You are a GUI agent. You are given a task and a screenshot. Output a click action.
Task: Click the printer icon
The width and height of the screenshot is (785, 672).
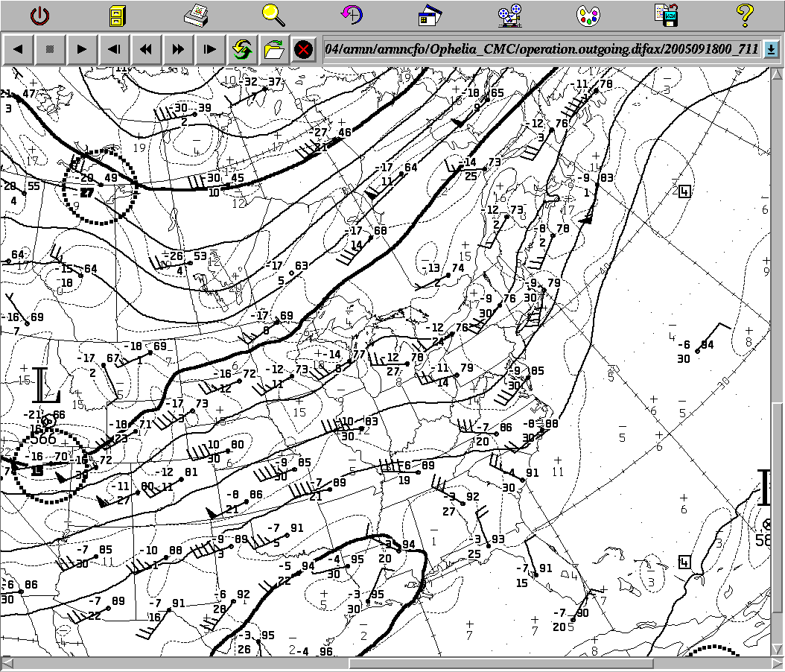tap(197, 15)
